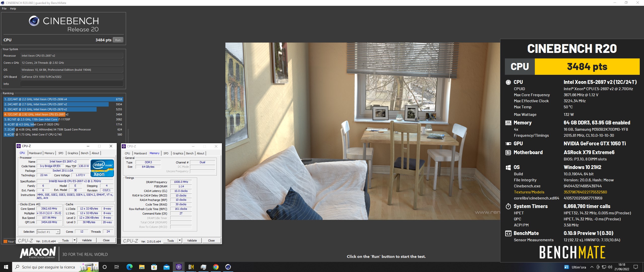Open Cortana from the taskbar
This screenshot has height=272, width=644.
[x=105, y=267]
